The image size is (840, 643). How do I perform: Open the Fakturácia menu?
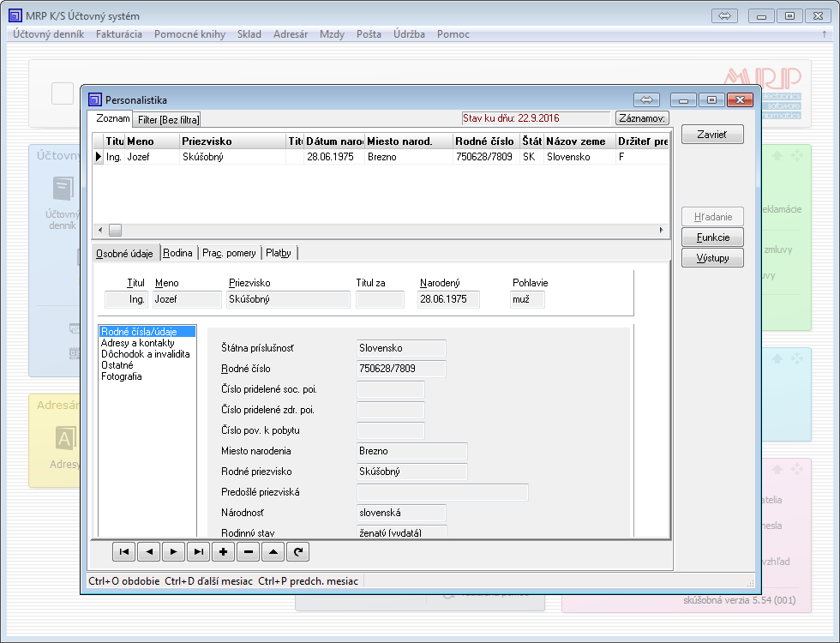(119, 34)
